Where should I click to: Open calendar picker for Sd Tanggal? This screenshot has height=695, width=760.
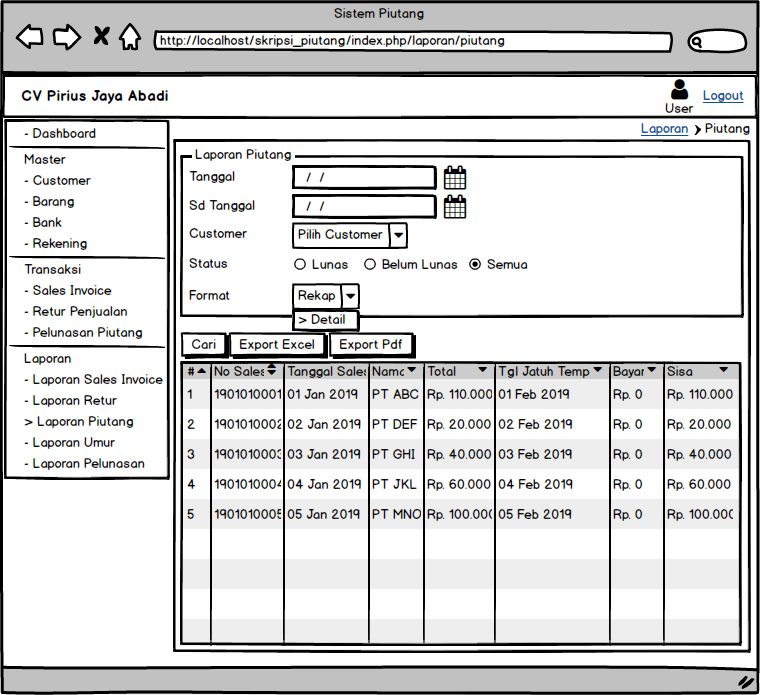click(x=455, y=206)
